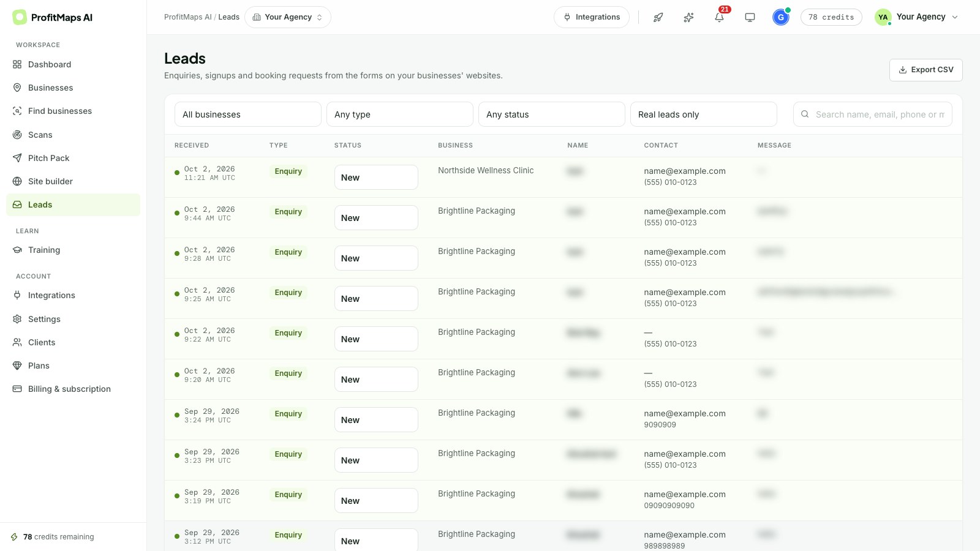This screenshot has width=980, height=551.
Task: Open Integrations in Account sidebar section
Action: point(73,295)
